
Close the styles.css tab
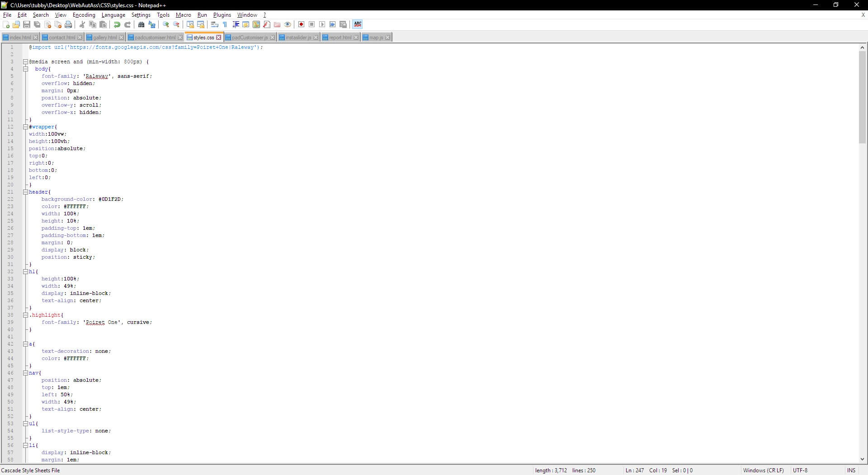point(219,38)
